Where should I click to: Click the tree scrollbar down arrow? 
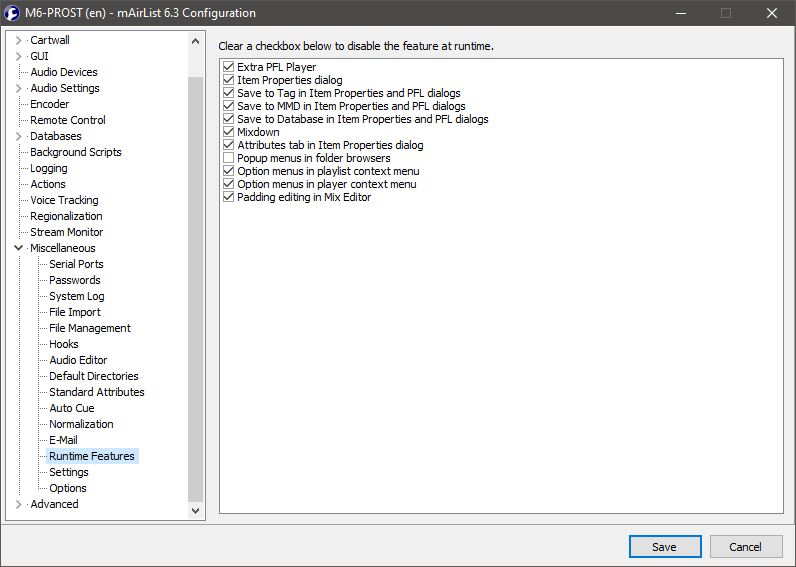(196, 511)
